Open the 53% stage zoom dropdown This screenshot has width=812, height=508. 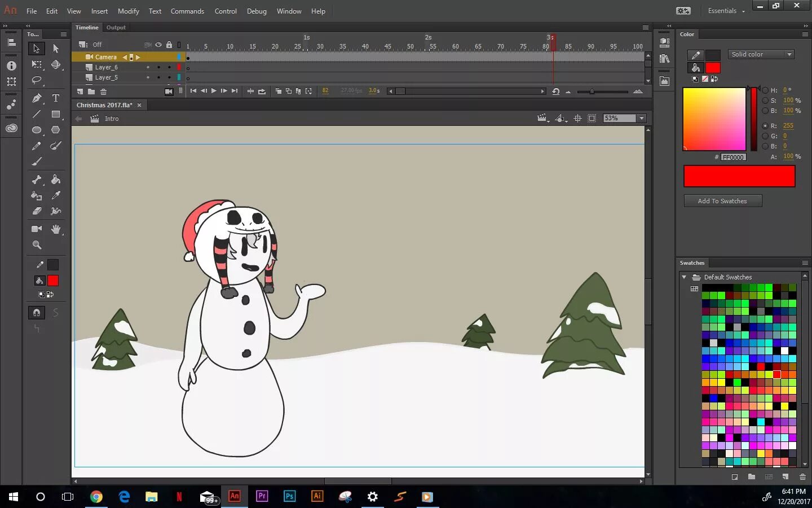click(642, 119)
